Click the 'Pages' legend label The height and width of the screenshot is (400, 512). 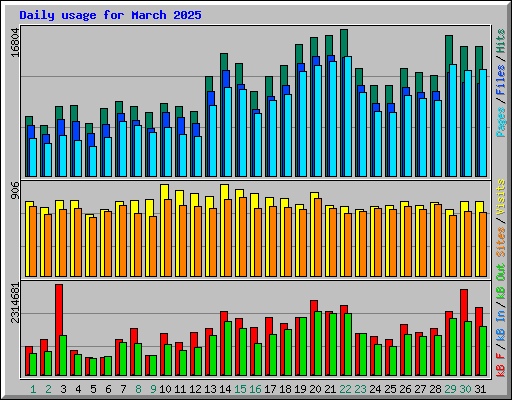pyautogui.click(x=501, y=122)
